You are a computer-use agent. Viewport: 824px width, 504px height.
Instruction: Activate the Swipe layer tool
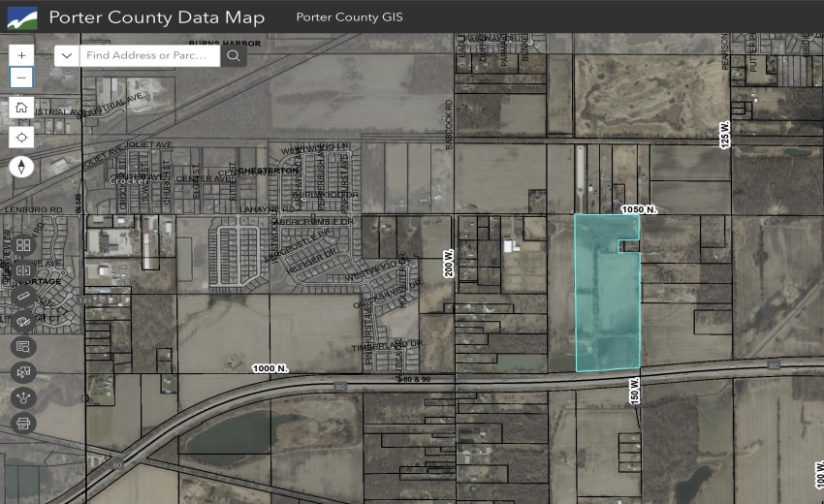[x=24, y=270]
